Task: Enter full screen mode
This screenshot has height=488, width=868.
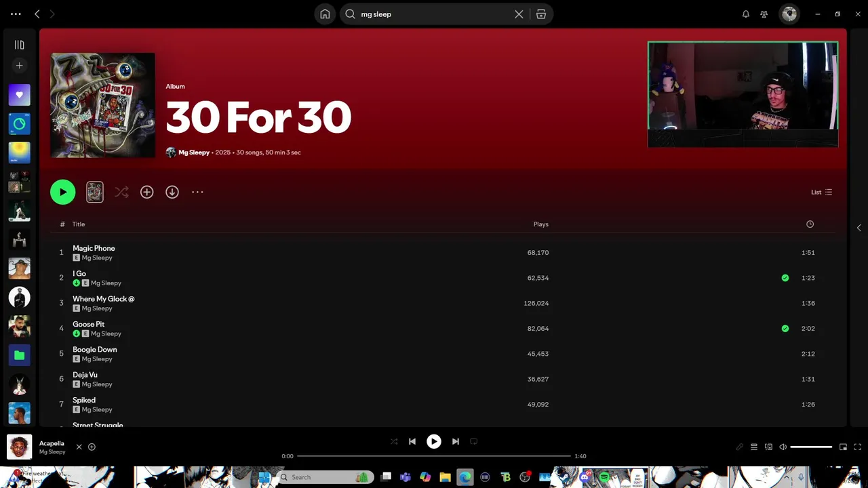Action: (x=857, y=447)
